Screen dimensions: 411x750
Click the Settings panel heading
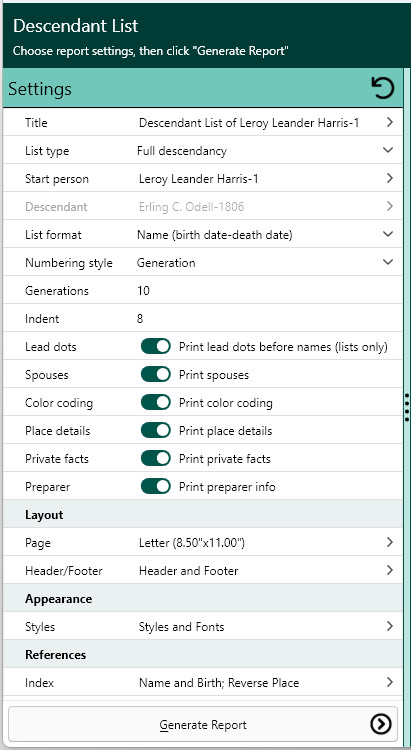coord(40,89)
